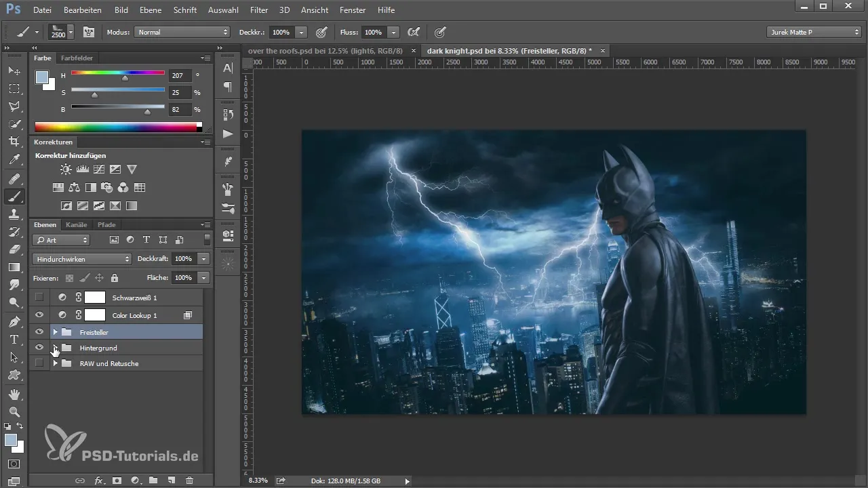The width and height of the screenshot is (868, 488).
Task: Switch to the Farbfelder tab
Action: [77, 58]
